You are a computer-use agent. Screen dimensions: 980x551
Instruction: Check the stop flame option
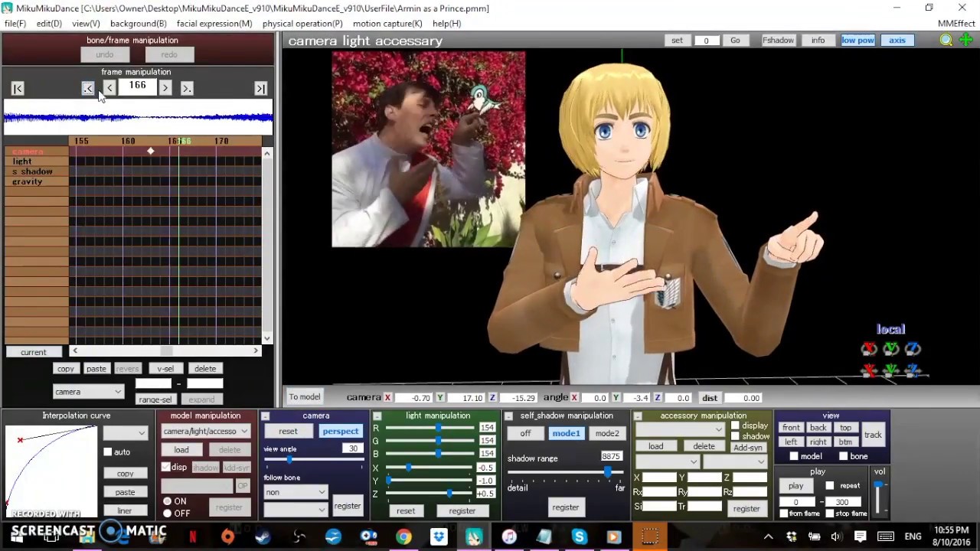830,514
